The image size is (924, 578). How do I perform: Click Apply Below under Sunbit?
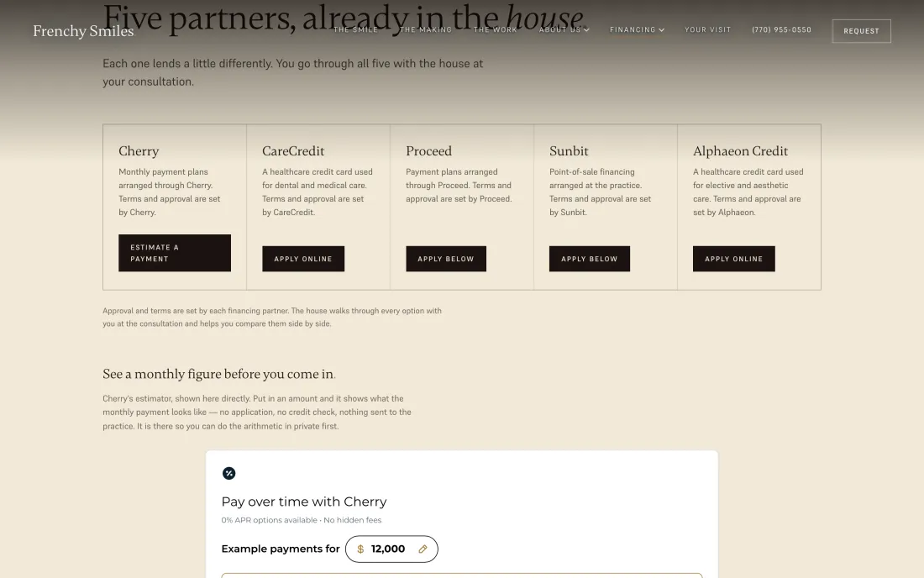click(590, 259)
